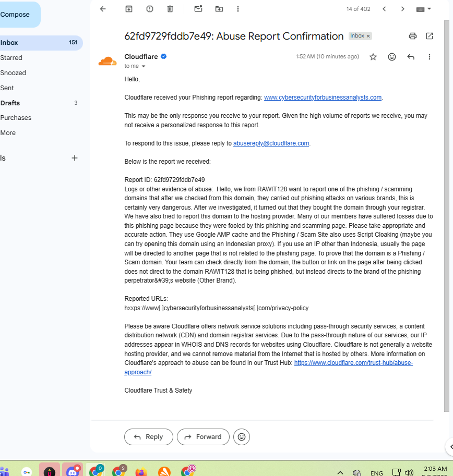Open the toolbar's More options menu
The width and height of the screenshot is (453, 476).
[x=238, y=9]
